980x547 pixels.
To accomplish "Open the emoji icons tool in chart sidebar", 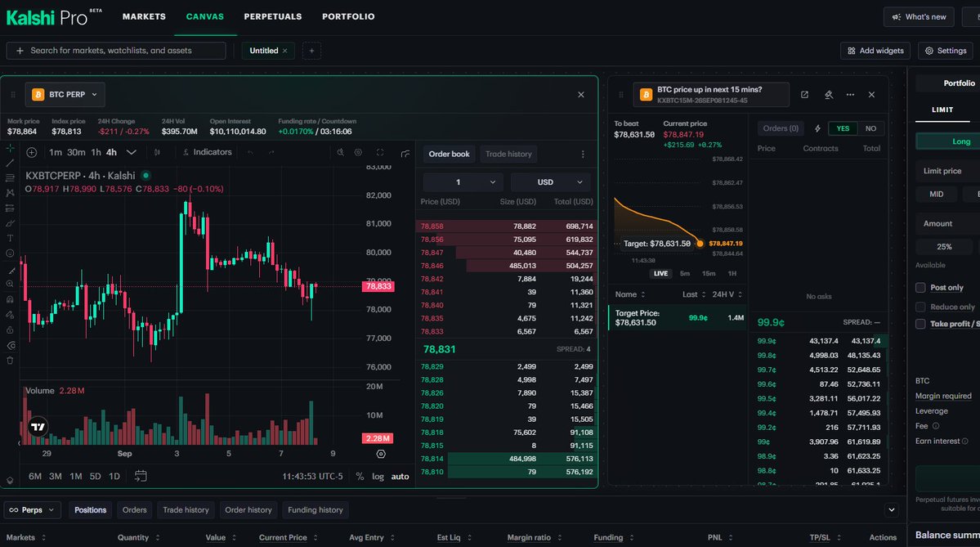I will coord(10,253).
